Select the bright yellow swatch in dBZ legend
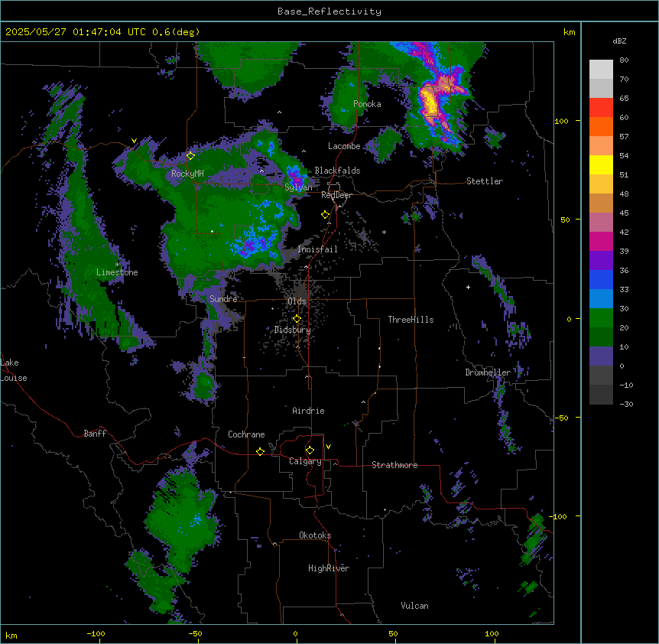The height and width of the screenshot is (644, 659). 601,164
